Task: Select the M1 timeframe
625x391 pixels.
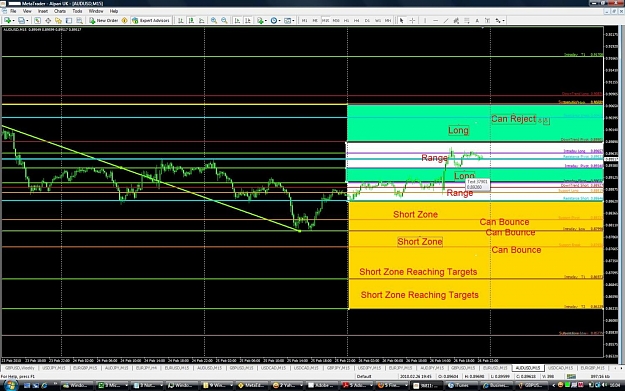Action: [305, 20]
